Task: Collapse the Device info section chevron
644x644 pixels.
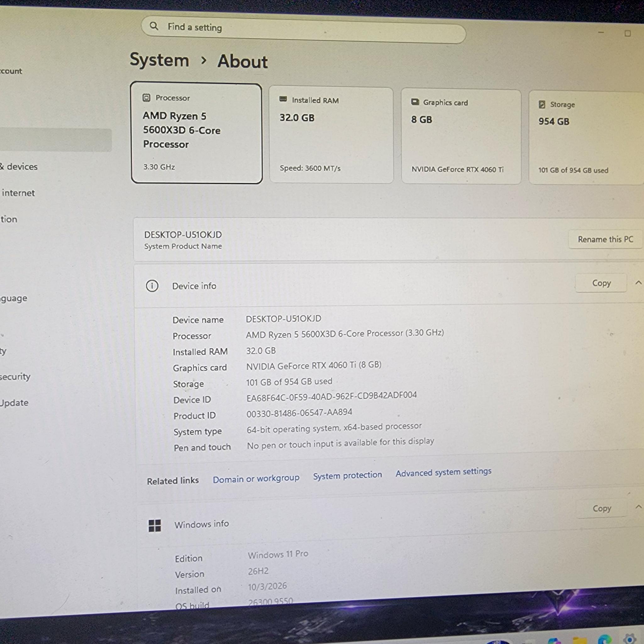Action: (x=638, y=283)
